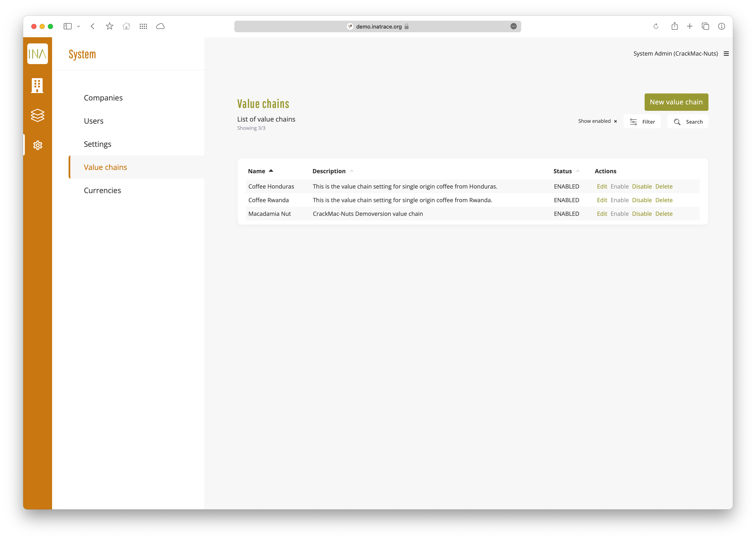756x540 pixels.
Task: Click the Macadamia Nut name cell
Action: coord(269,214)
